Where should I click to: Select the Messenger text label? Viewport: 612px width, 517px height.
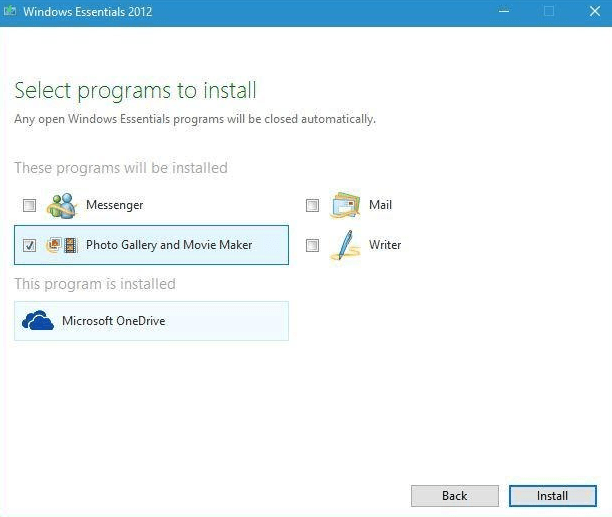tap(115, 205)
